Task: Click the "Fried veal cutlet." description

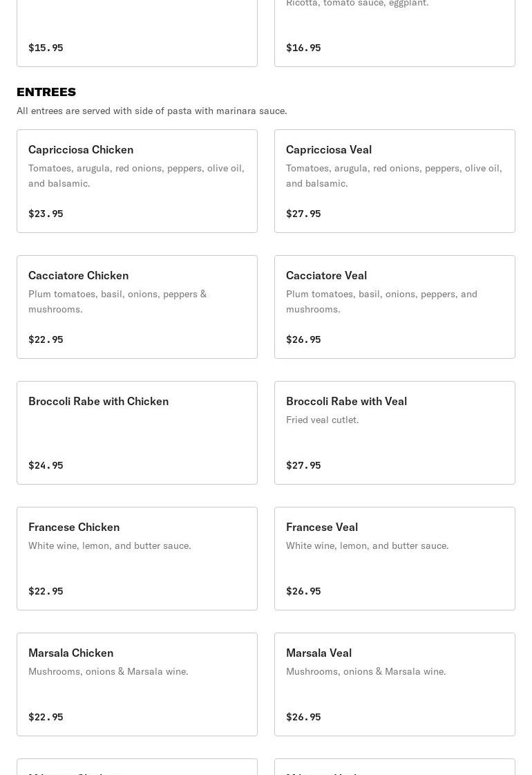Action: click(323, 420)
